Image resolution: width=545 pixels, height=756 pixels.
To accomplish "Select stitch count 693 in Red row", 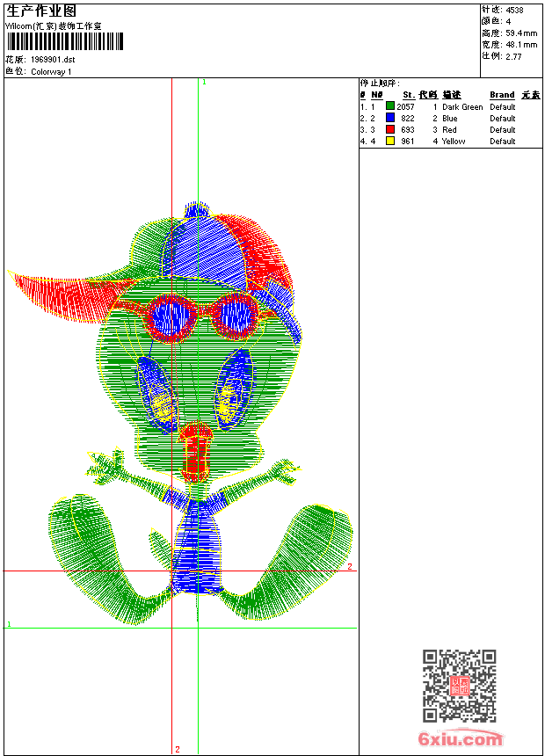I will coord(408,130).
